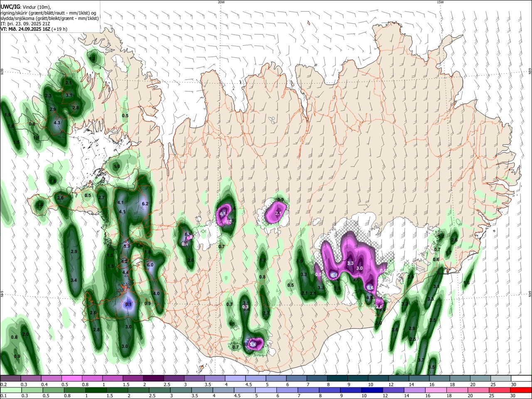Viewport: 532px width, 399px height.
Task: Select the 6.2 rainfall value on the map
Action: [x=145, y=204]
